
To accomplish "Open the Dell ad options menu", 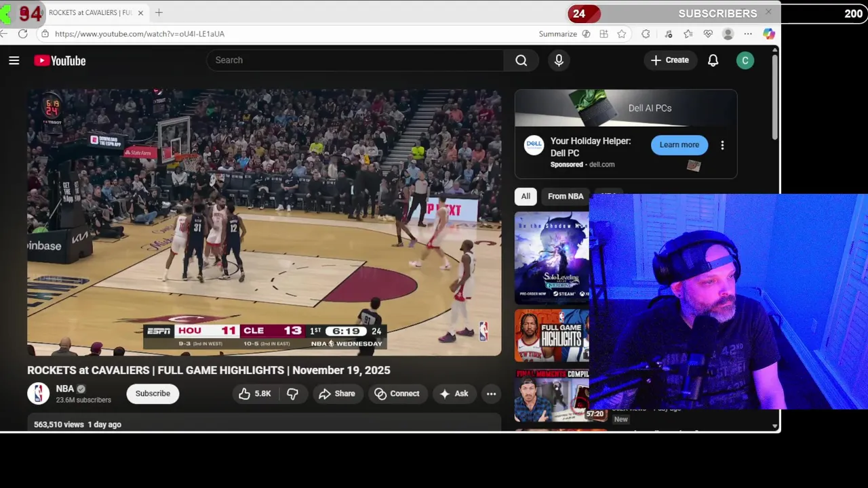I will point(722,145).
